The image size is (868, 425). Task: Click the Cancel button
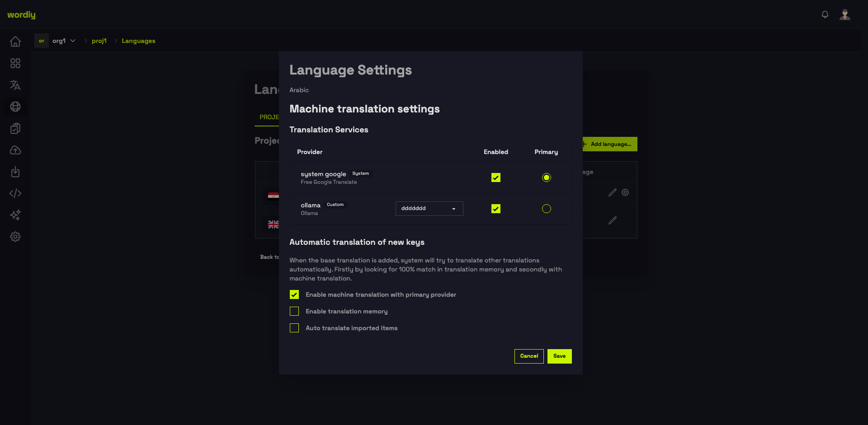click(x=529, y=356)
